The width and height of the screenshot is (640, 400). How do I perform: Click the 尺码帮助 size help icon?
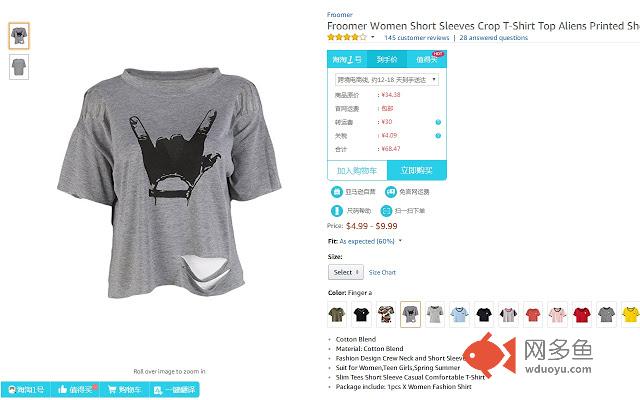pos(336,211)
